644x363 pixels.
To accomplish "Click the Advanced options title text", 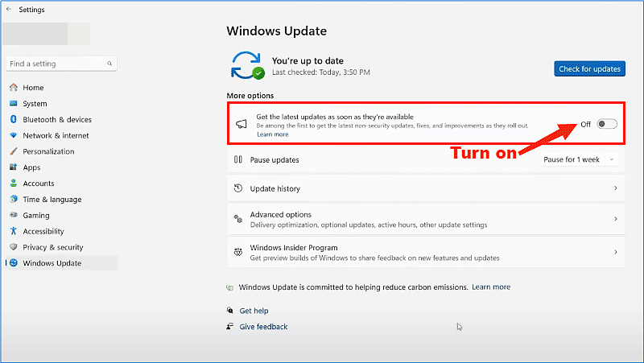I will click(280, 214).
